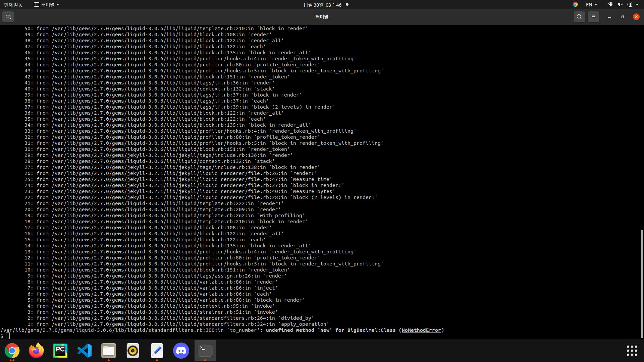
Task: Open Firefox from the dock
Action: pyautogui.click(x=36, y=351)
